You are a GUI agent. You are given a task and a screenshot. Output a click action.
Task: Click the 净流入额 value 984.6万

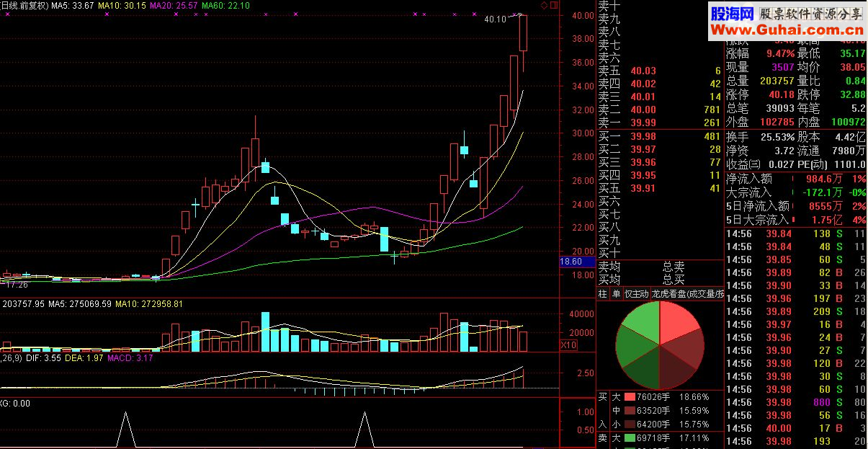point(824,179)
